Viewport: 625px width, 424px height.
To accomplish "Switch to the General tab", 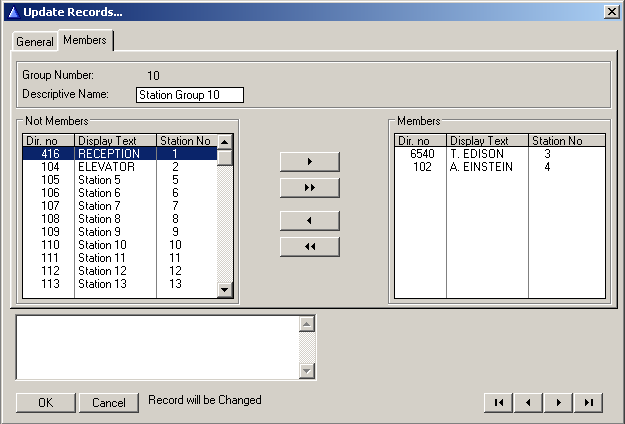I will pyautogui.click(x=35, y=42).
